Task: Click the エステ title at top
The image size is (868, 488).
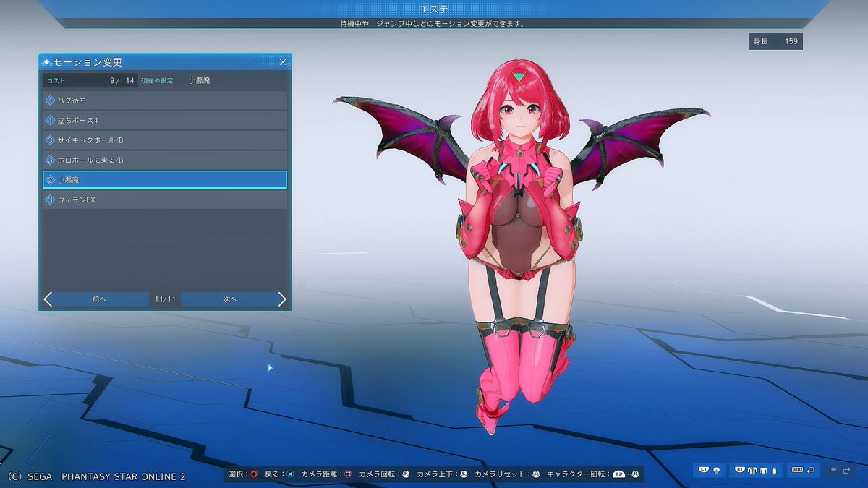Action: click(x=434, y=9)
